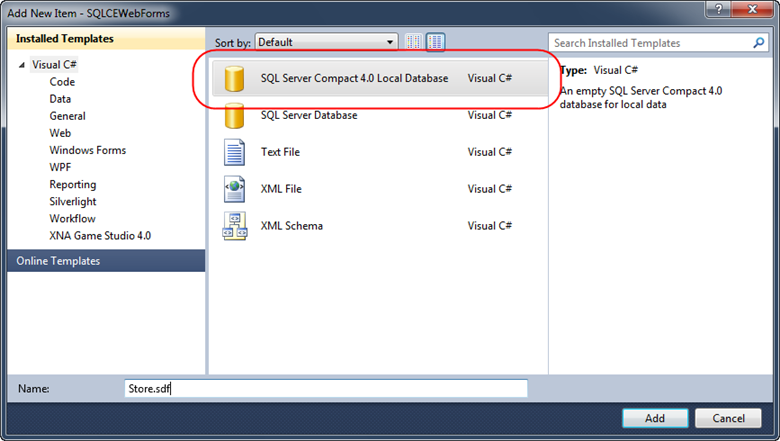Screen dimensions: 780x441
Task: Select the Workflow template category
Action: [72, 219]
